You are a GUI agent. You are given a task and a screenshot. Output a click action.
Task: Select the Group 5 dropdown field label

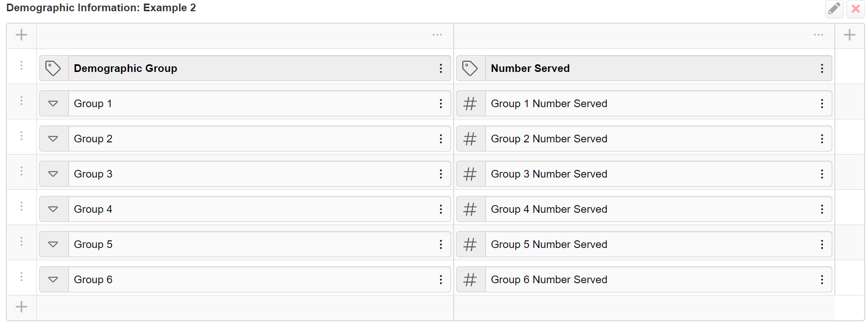pos(93,244)
